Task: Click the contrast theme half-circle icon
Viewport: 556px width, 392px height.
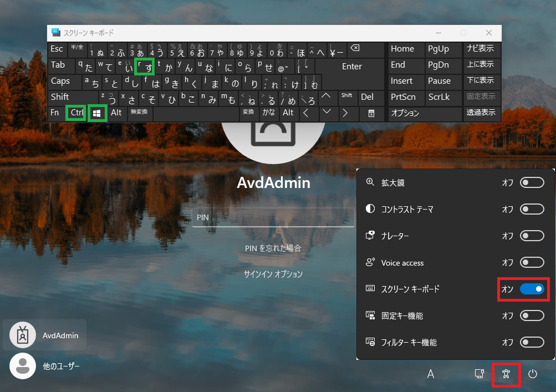Action: pyautogui.click(x=370, y=208)
